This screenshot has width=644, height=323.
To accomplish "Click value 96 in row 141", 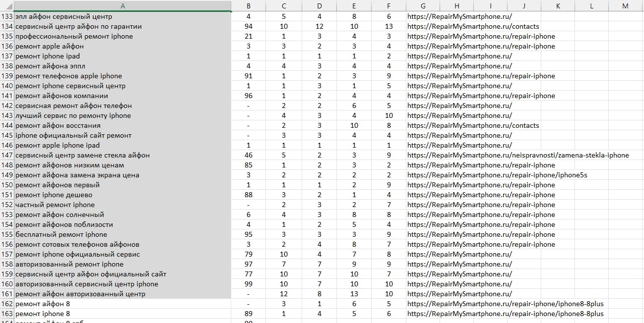I will 249,96.
